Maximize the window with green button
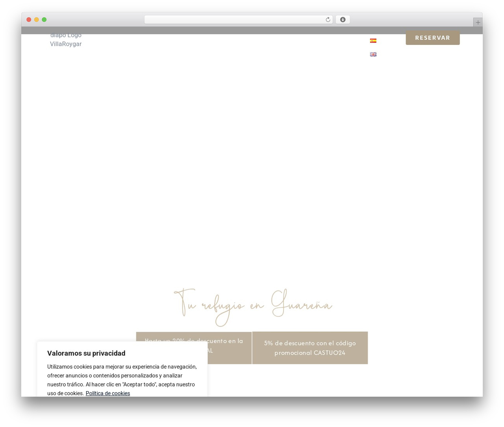Image resolution: width=504 pixels, height=427 pixels. pyautogui.click(x=44, y=20)
